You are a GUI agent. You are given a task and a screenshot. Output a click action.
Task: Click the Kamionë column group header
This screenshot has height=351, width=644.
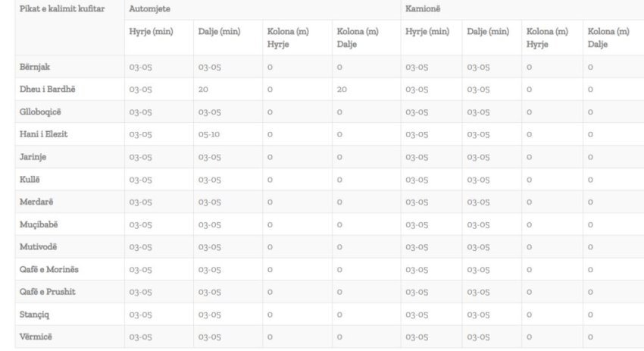[x=423, y=9]
